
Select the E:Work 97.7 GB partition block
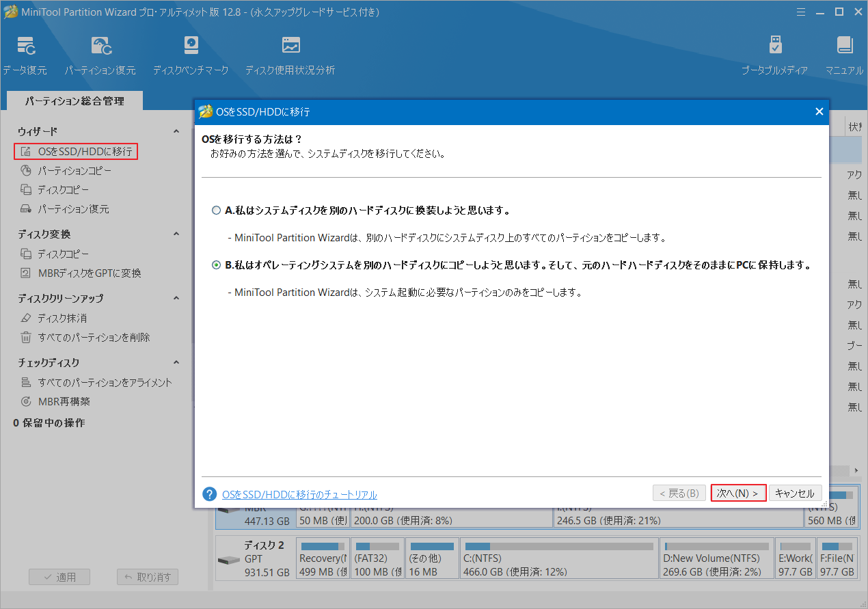[795, 559]
